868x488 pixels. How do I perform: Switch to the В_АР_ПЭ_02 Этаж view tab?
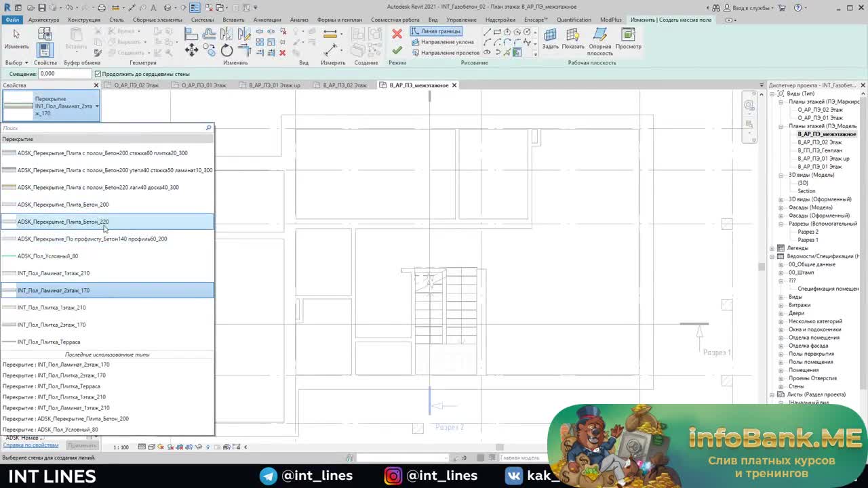[x=344, y=85]
